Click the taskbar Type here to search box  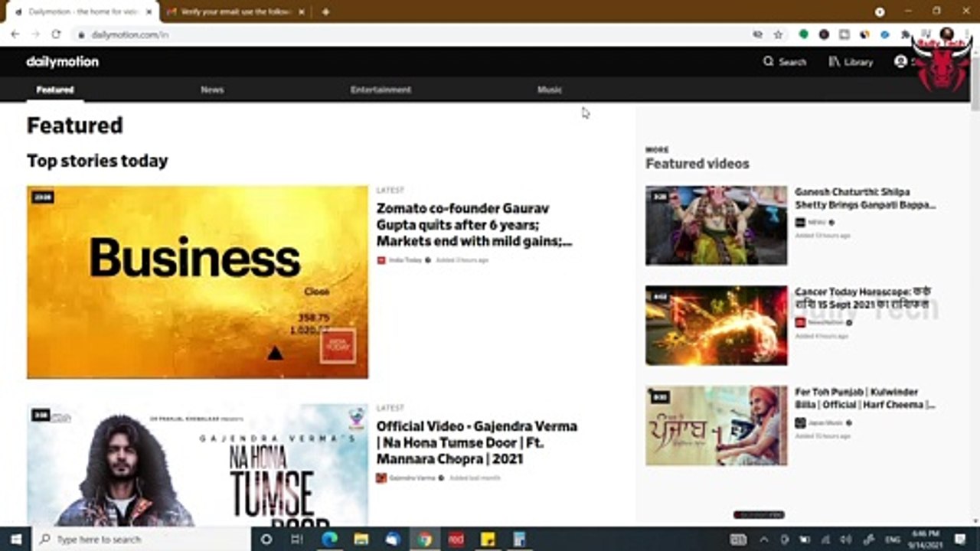(142, 540)
